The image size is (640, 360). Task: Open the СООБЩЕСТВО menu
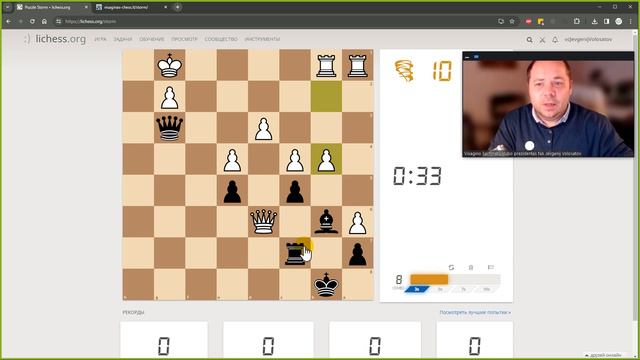click(221, 39)
